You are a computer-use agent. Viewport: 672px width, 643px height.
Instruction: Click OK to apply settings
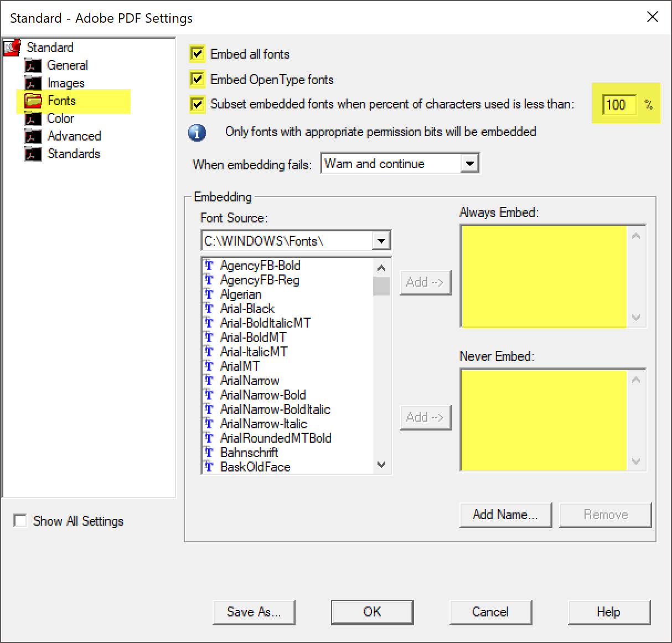(371, 612)
